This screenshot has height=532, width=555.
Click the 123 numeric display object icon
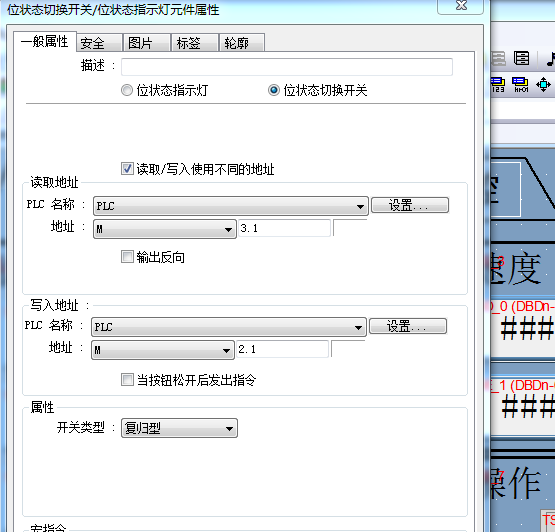coord(498,85)
